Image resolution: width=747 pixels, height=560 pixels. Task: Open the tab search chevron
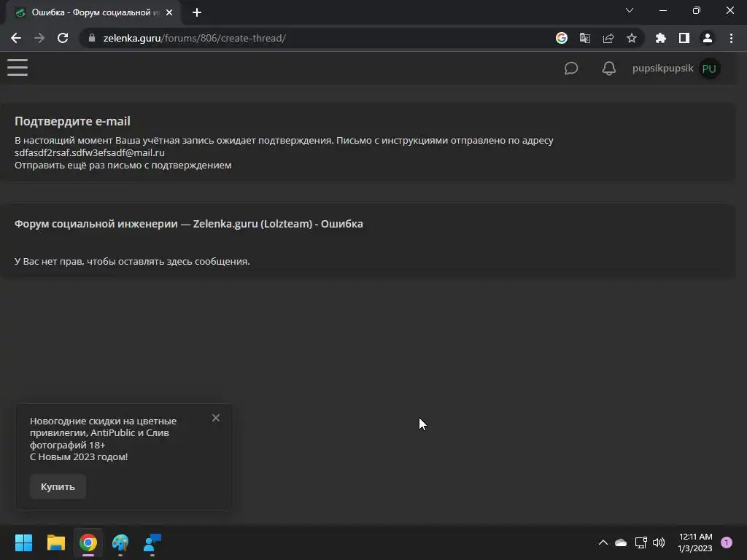[630, 10]
